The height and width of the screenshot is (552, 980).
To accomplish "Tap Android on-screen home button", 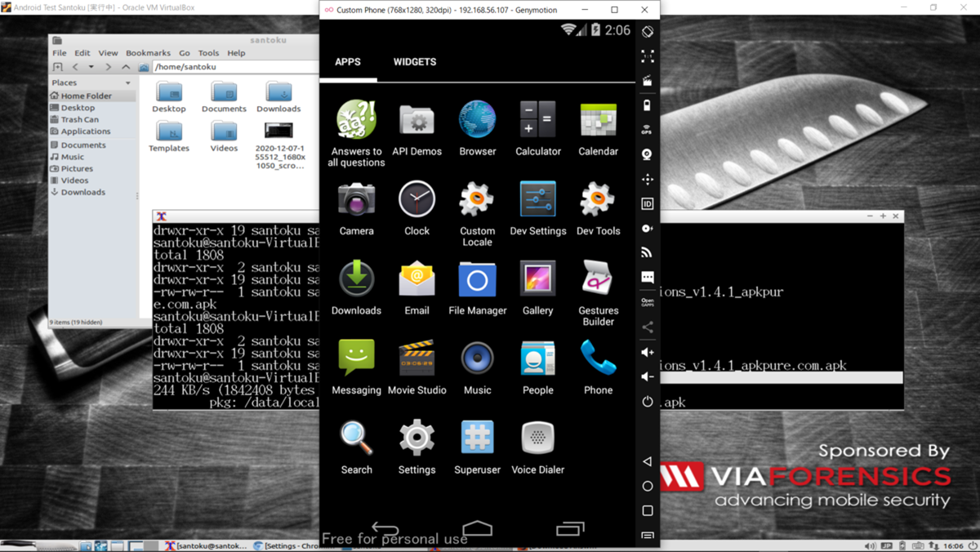I will tap(477, 528).
